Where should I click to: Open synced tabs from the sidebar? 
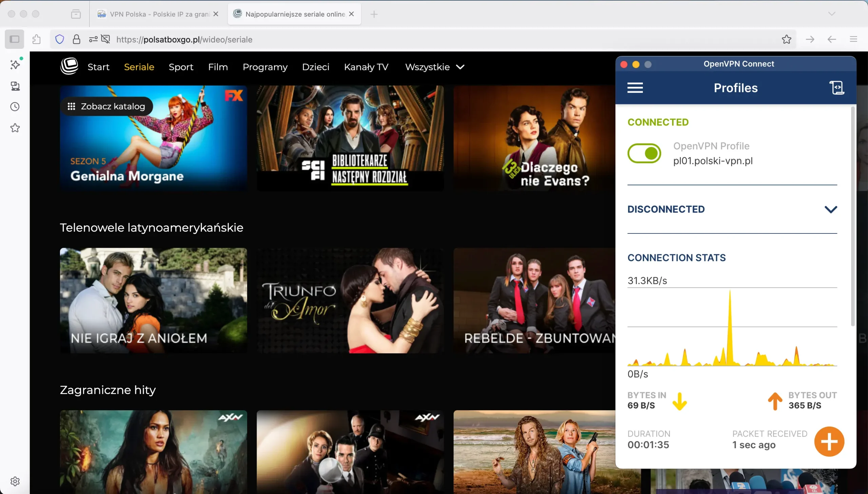[15, 86]
